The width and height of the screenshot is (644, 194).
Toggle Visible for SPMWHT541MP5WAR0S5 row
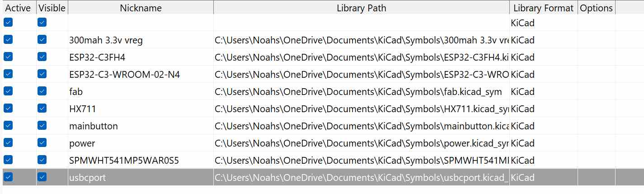tap(42, 160)
